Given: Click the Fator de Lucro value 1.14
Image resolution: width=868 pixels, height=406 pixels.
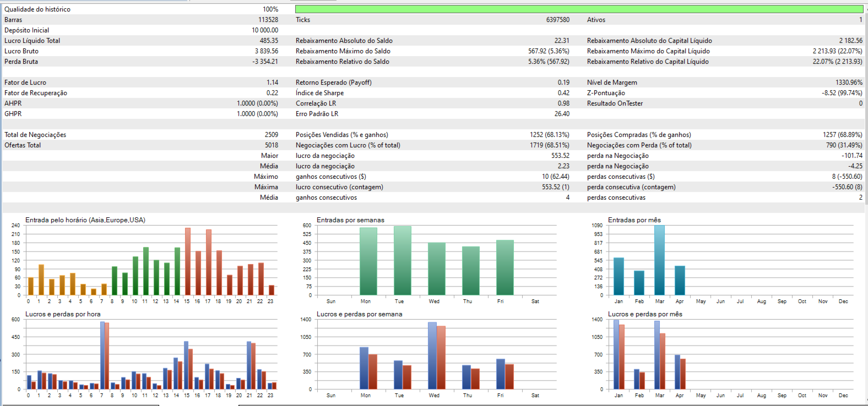Looking at the screenshot, I should click(273, 83).
